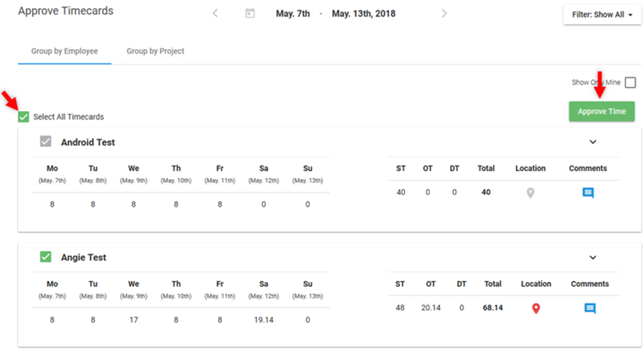Image resolution: width=644 pixels, height=350 pixels.
Task: Switch to Group by Project tab
Action: coord(156,51)
